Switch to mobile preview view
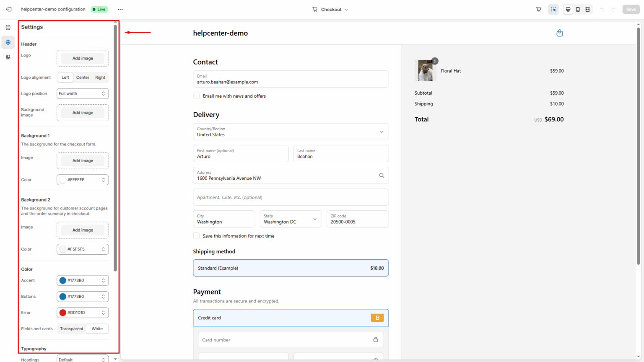Viewport: 644px width, 362px height. (578, 9)
